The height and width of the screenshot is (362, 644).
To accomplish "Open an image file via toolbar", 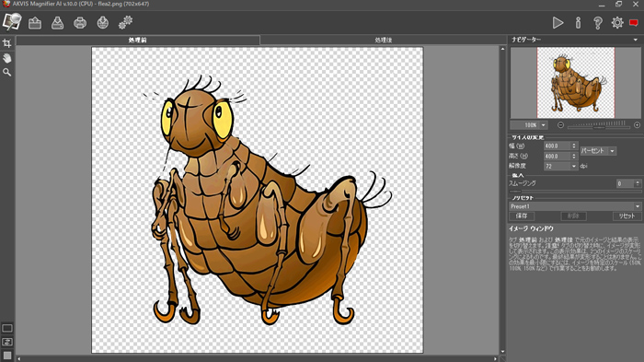I will (x=35, y=23).
